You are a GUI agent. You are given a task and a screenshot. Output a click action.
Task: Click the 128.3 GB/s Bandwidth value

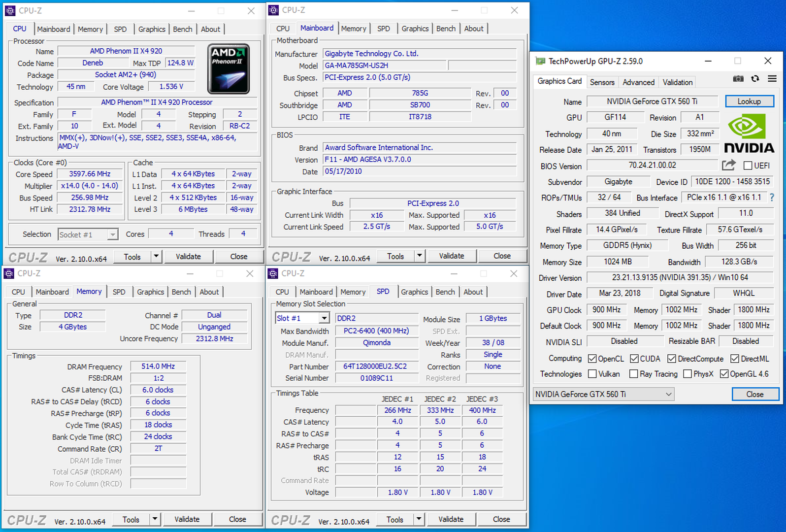[739, 262]
